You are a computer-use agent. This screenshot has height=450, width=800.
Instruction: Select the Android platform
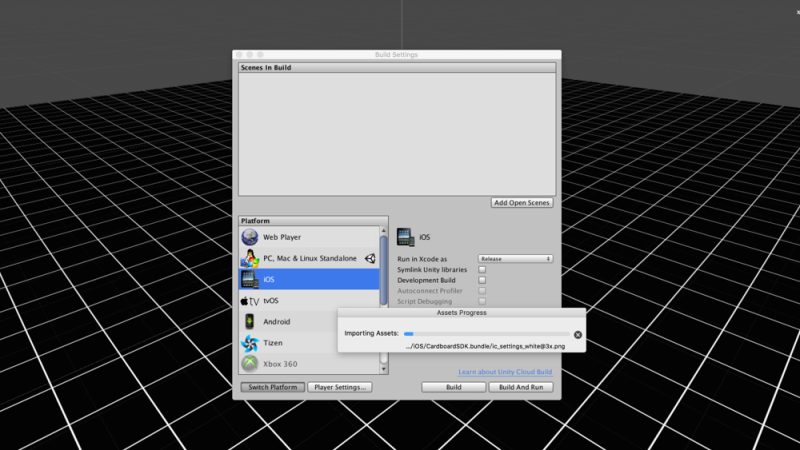click(x=289, y=321)
